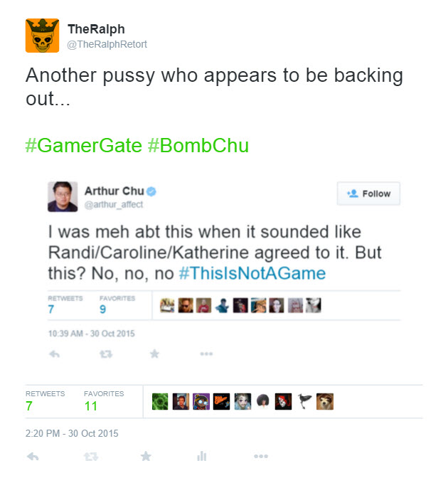Click the reply arrow under Arthur Chu's tweet
This screenshot has height=483, width=448.
(x=54, y=354)
